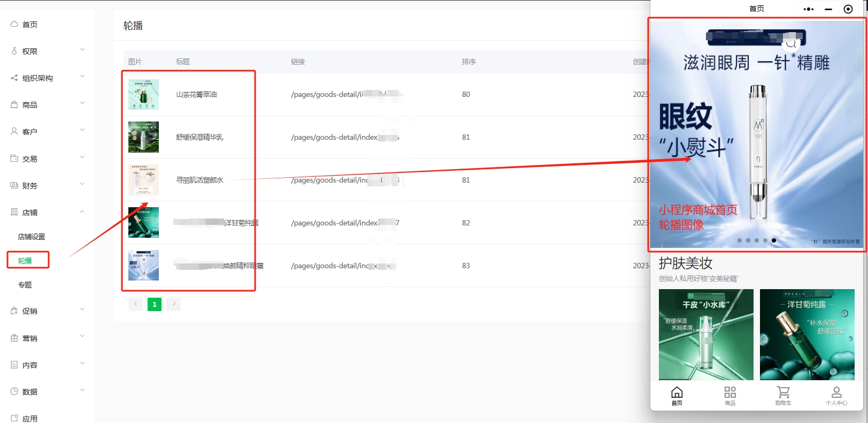Click the 标题 column header

(x=183, y=62)
